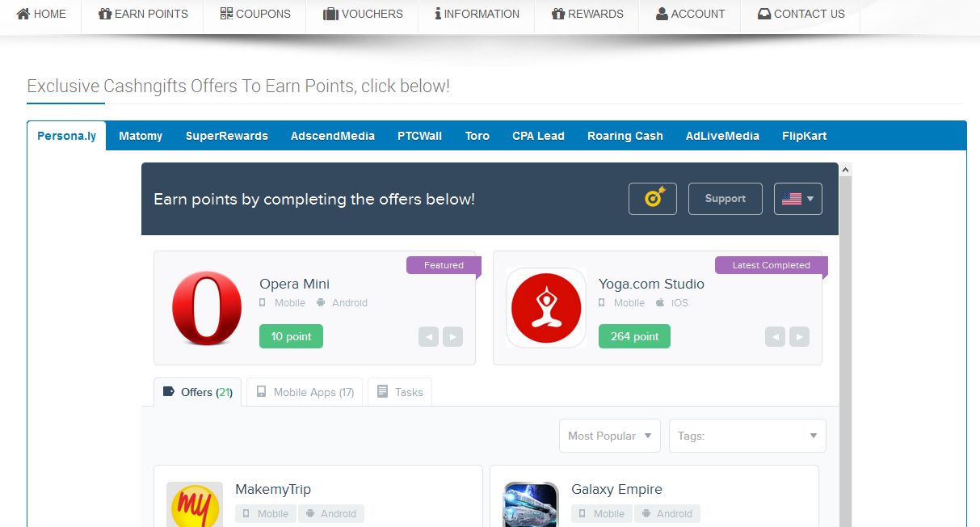This screenshot has width=980, height=527.
Task: Switch to the AdLiveMedia tab
Action: [x=722, y=136]
